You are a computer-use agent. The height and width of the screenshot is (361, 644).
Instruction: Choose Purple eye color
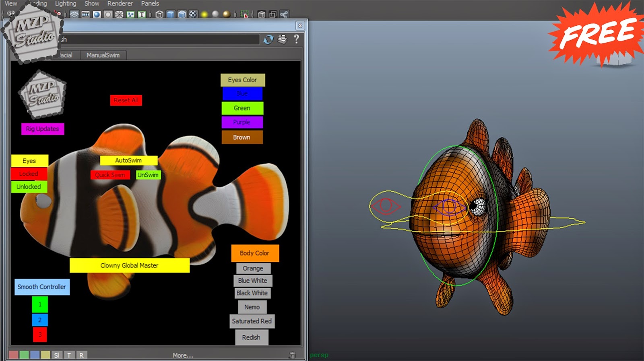click(242, 122)
